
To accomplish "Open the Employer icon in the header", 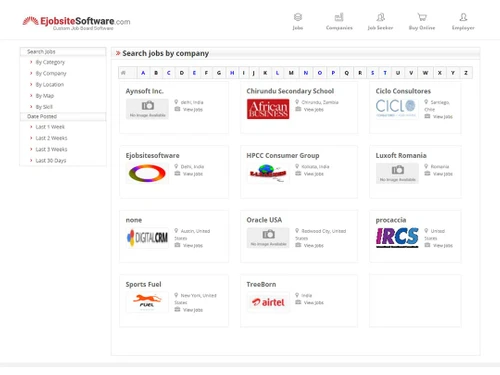I will coord(463,17).
